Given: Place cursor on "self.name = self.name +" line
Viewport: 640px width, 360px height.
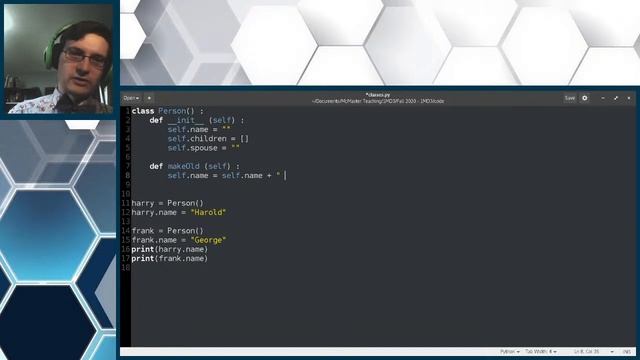Looking at the screenshot, I should pyautogui.click(x=224, y=176).
